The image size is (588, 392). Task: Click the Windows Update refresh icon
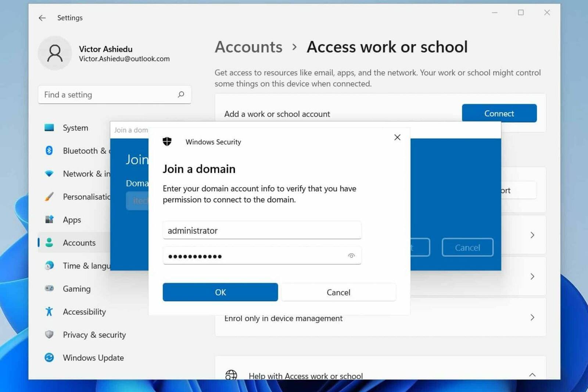pos(49,357)
